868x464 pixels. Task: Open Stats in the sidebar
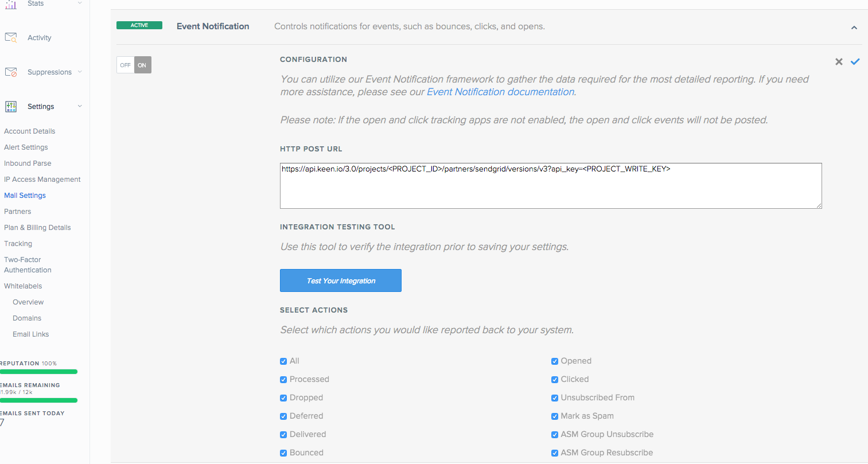click(36, 3)
